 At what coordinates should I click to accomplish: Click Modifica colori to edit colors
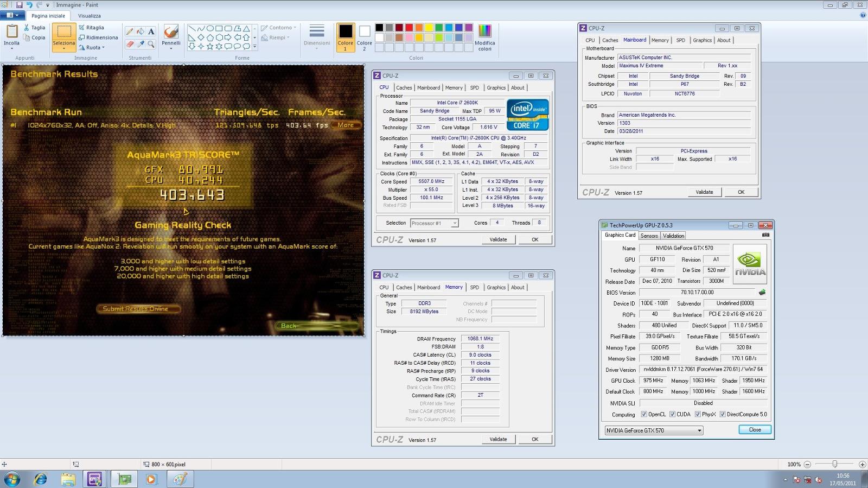pyautogui.click(x=484, y=38)
